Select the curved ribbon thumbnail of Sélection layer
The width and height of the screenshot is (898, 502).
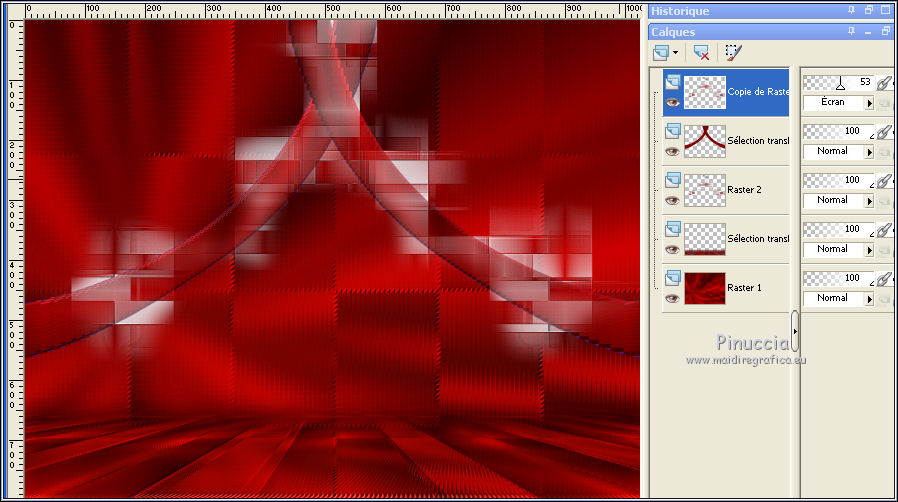pos(705,141)
